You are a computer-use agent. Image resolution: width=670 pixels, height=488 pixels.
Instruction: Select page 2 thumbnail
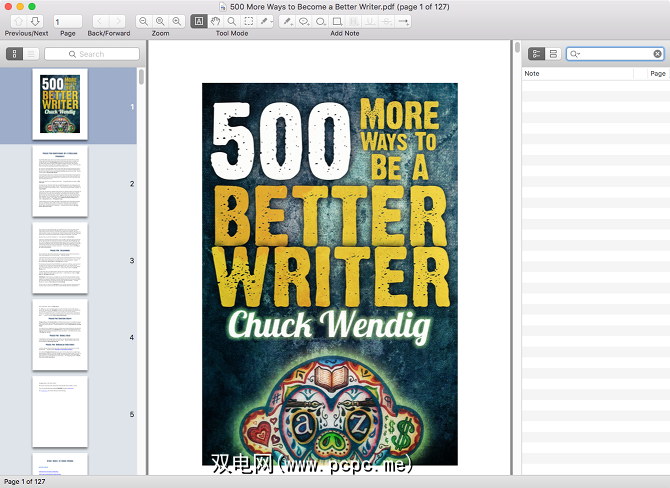(x=60, y=181)
